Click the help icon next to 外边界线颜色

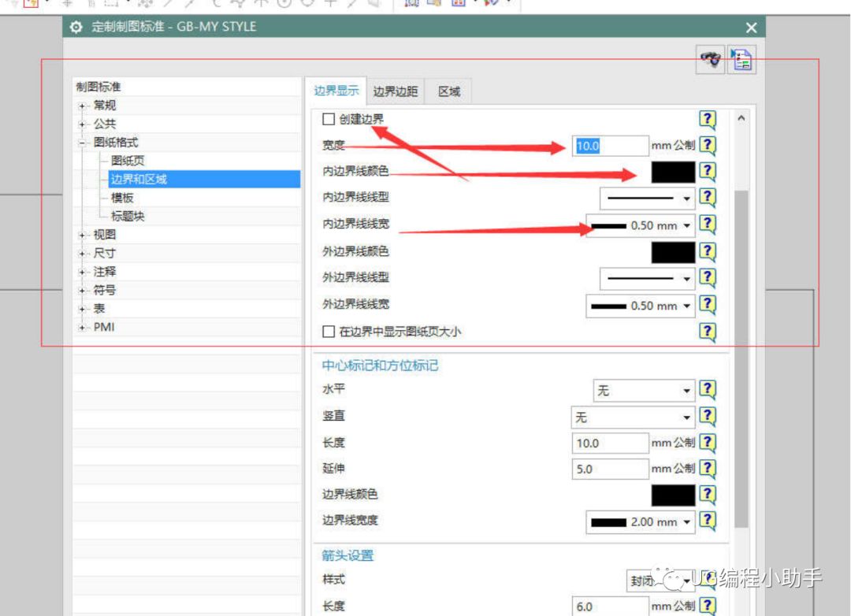[x=708, y=252]
